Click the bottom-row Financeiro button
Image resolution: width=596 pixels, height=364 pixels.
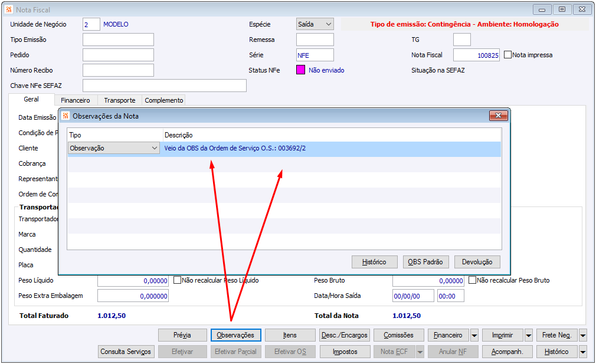pyautogui.click(x=448, y=335)
